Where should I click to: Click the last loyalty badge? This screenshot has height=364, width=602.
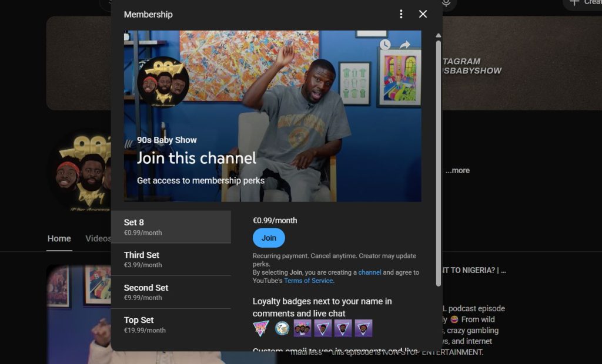(x=363, y=328)
